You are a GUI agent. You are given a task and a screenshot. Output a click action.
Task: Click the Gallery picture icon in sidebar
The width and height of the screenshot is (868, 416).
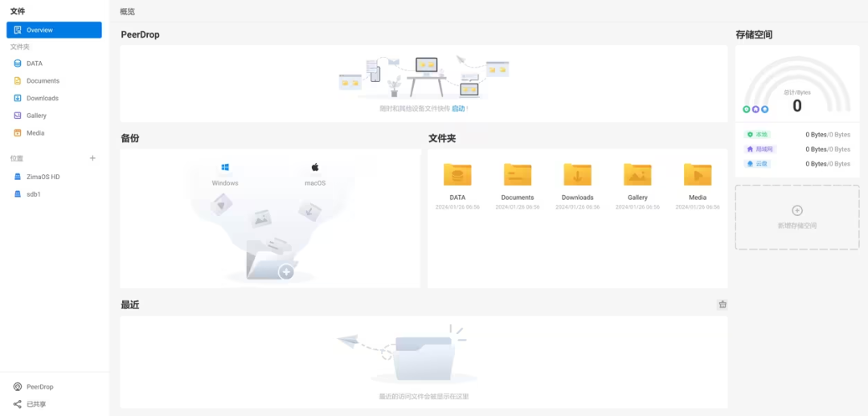click(x=17, y=116)
